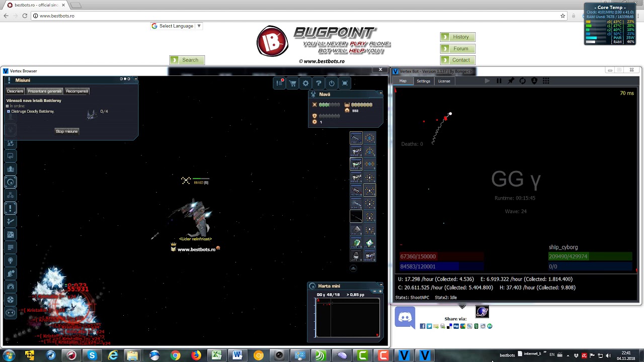Open the in-game shop cart icon
This screenshot has width=644, height=362.
point(293,83)
